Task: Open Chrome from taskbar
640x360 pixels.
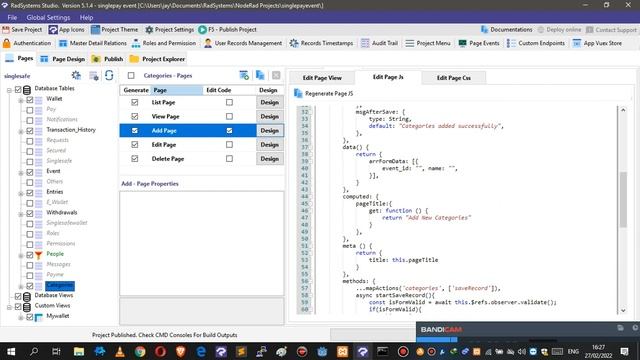Action: [140, 351]
